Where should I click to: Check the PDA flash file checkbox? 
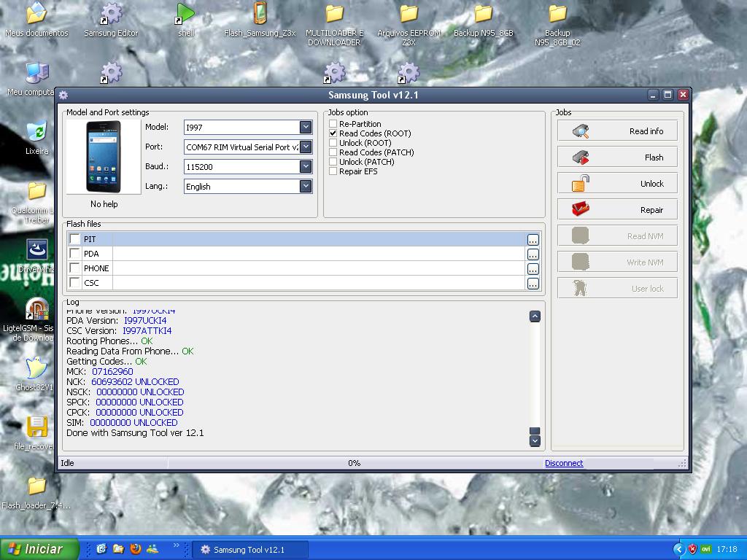tap(75, 253)
